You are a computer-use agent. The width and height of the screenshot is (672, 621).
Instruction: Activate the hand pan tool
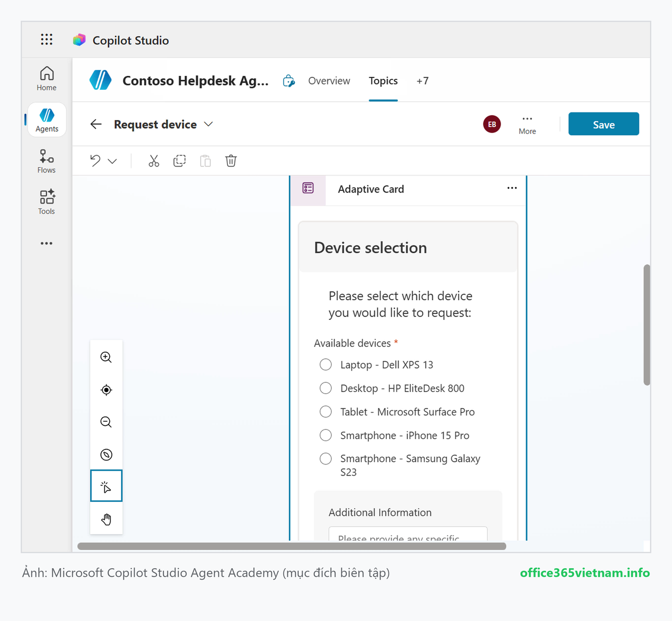click(x=106, y=519)
